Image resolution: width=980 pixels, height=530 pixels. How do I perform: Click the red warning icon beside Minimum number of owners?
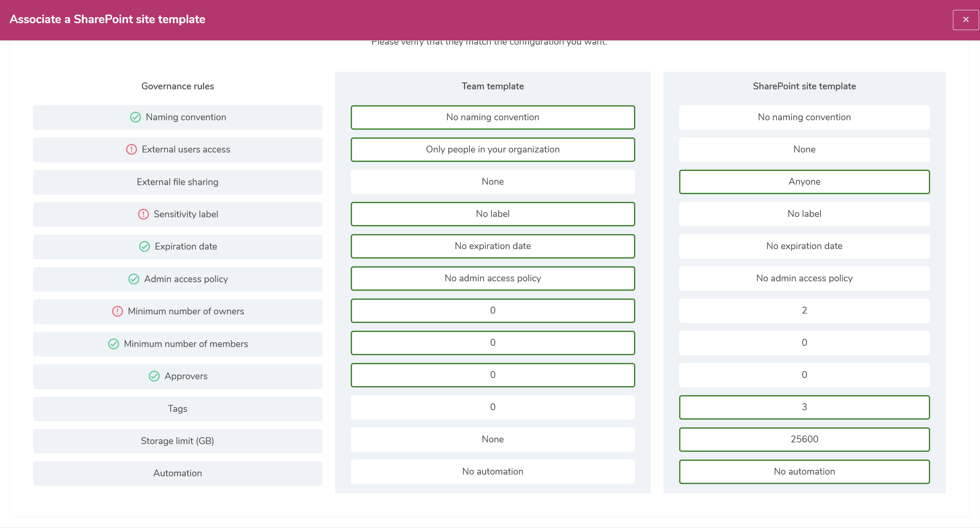click(x=117, y=311)
